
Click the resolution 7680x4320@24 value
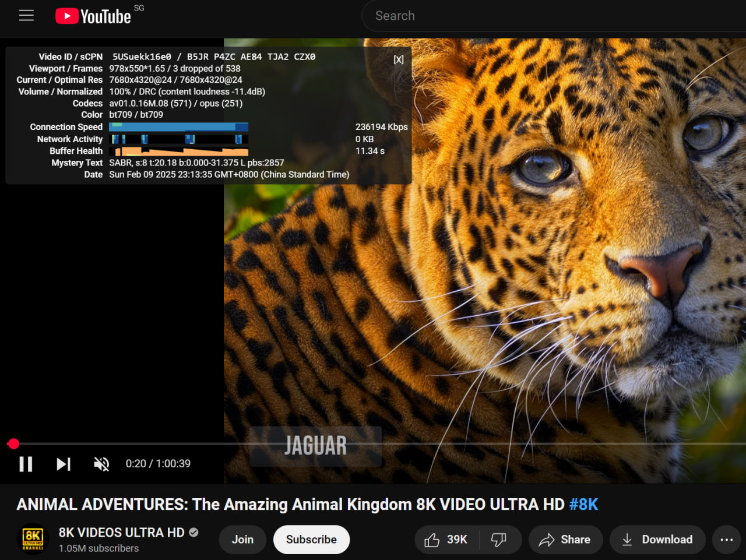pyautogui.click(x=175, y=80)
